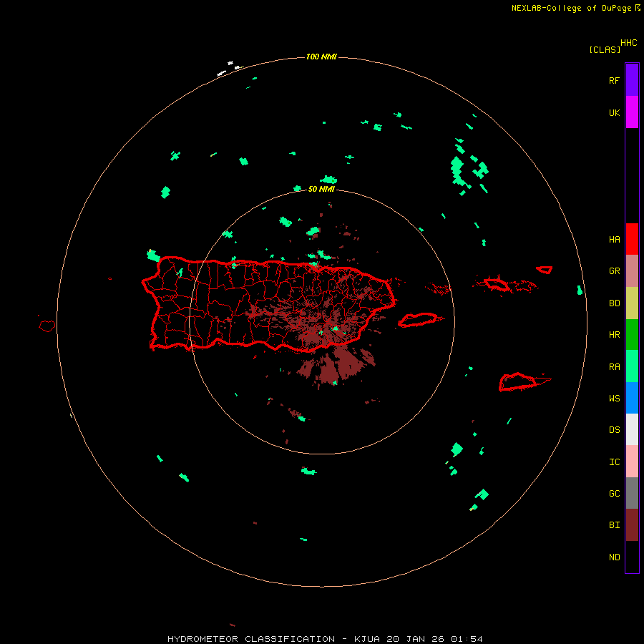
Task: Click the HR dark green legend swatch
Action: (x=632, y=335)
